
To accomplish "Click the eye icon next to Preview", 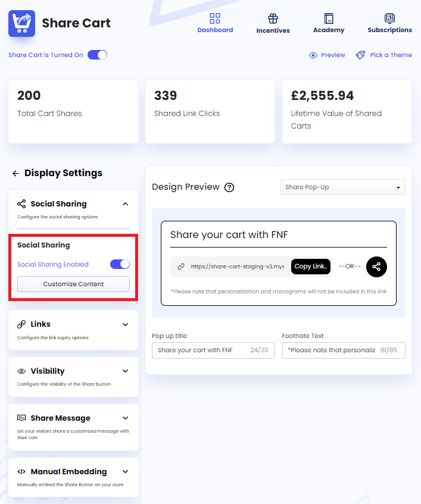I will click(312, 55).
